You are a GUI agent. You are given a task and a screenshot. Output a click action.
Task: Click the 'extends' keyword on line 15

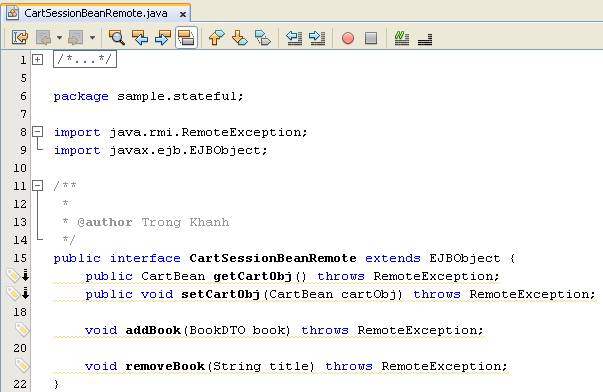(393, 258)
